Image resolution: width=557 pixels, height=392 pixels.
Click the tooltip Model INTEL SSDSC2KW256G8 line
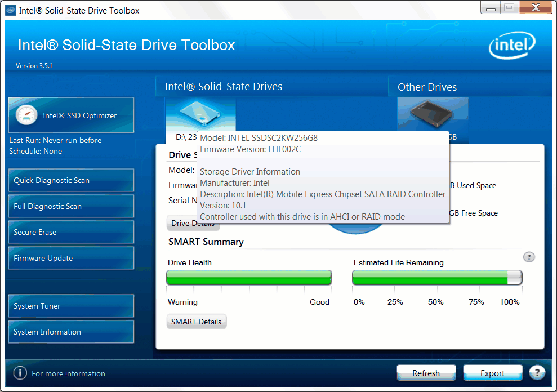259,138
